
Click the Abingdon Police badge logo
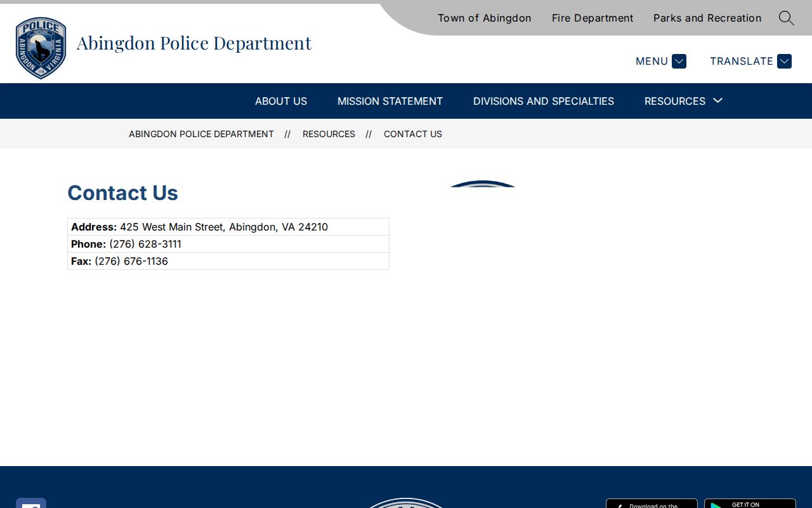[41, 48]
